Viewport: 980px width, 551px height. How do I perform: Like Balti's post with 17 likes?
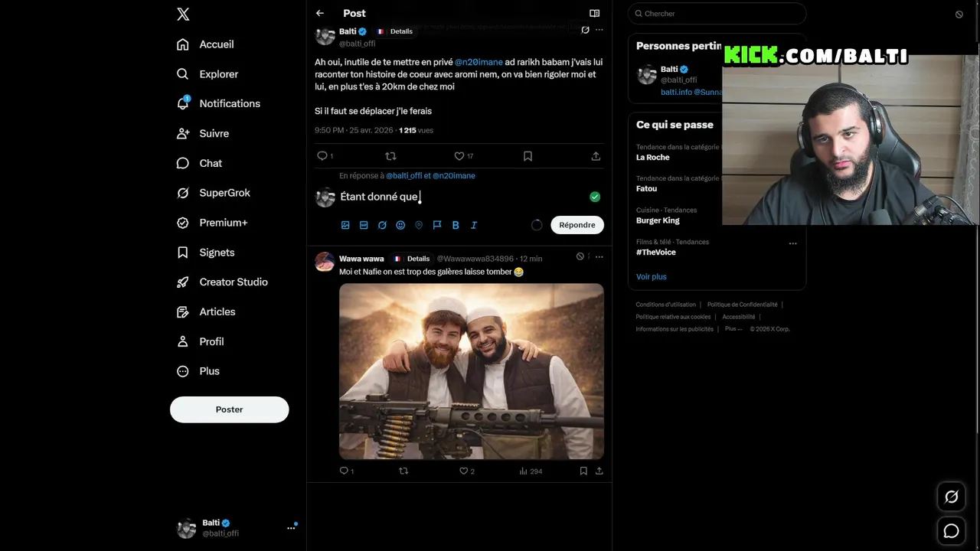point(464,156)
